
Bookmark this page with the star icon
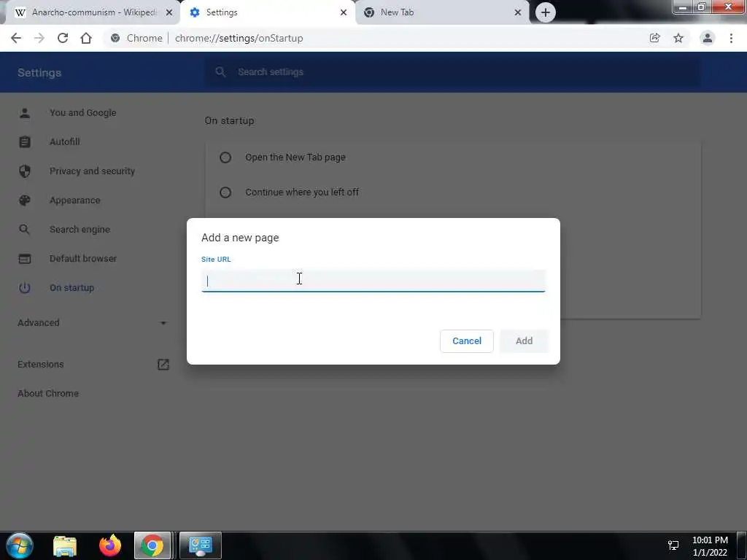(678, 38)
